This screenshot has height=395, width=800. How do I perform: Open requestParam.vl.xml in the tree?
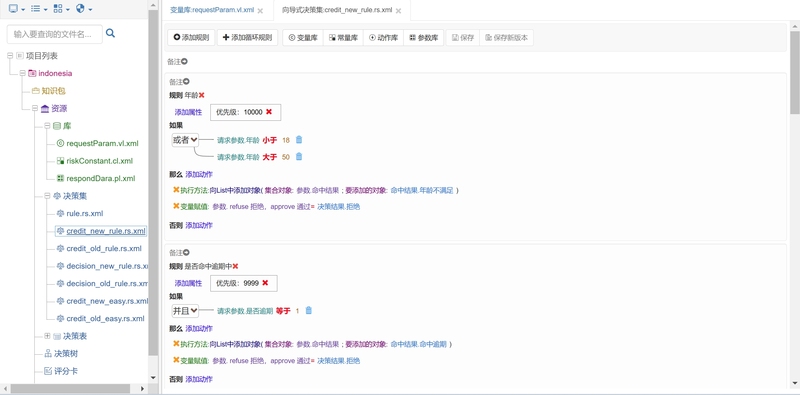tap(102, 143)
